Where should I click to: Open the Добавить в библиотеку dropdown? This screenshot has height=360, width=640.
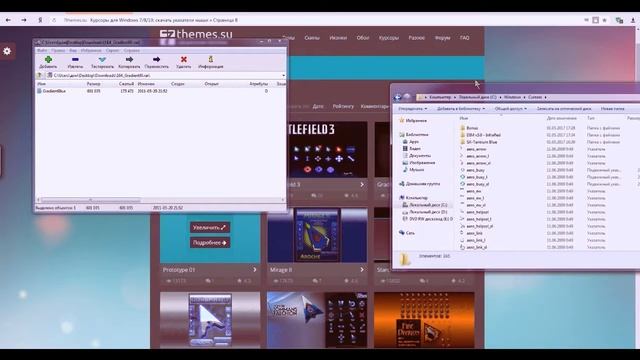461,109
